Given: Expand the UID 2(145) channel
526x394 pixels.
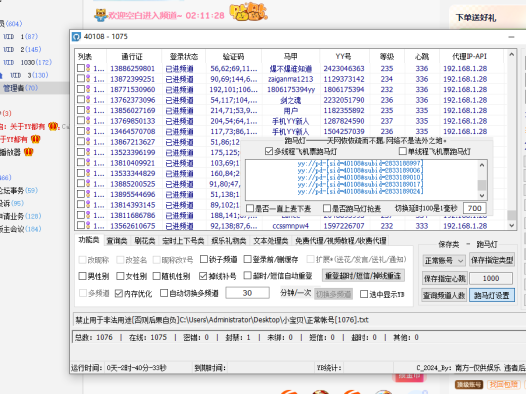Looking at the screenshot, I should (22, 49).
